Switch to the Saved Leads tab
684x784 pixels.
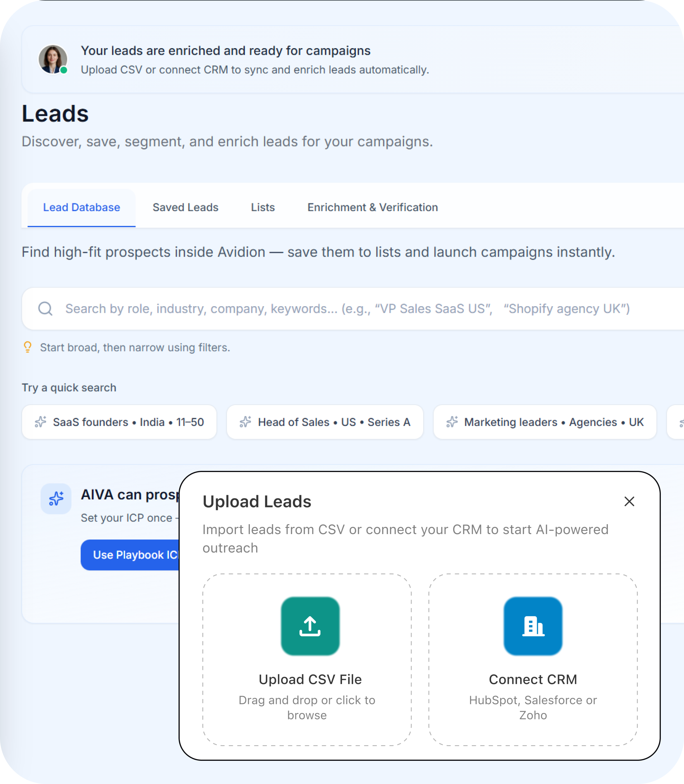coord(185,207)
